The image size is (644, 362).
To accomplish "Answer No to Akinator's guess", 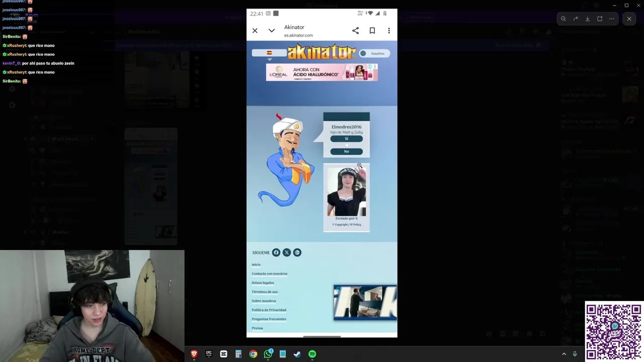I will point(346,151).
